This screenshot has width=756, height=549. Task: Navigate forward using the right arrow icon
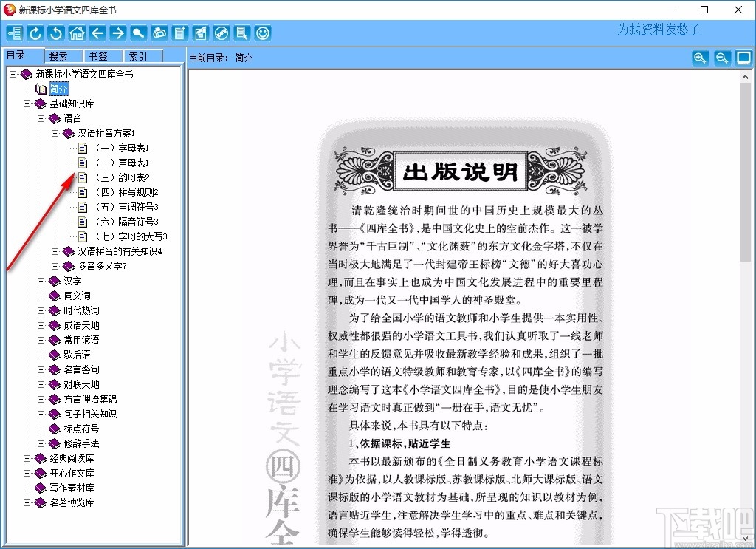pos(119,33)
